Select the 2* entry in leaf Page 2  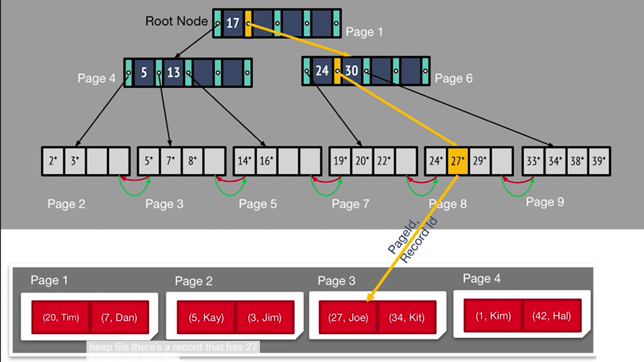(52, 161)
